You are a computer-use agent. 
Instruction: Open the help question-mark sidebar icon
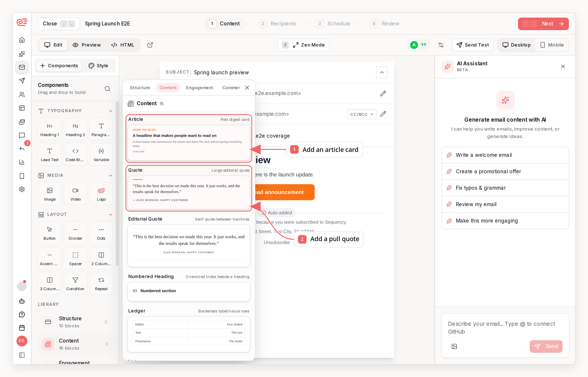click(x=22, y=315)
